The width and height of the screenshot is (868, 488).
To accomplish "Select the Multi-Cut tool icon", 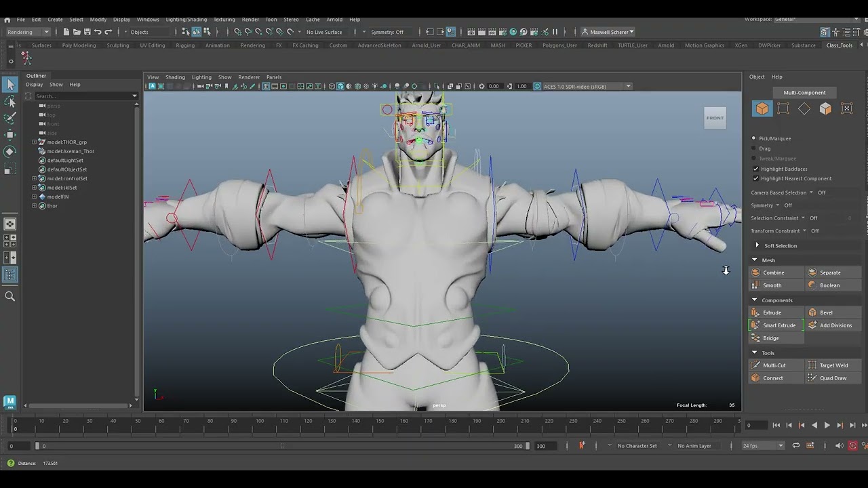I will point(755,365).
